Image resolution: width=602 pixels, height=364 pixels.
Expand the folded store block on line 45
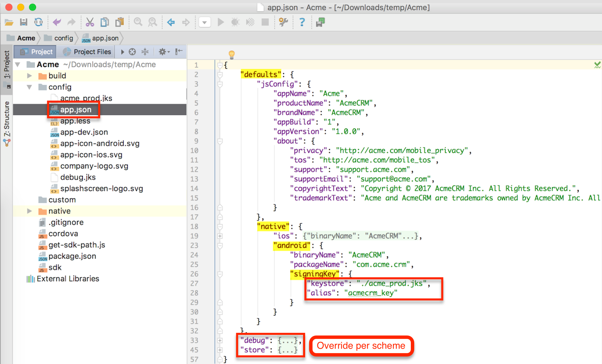[220, 350]
